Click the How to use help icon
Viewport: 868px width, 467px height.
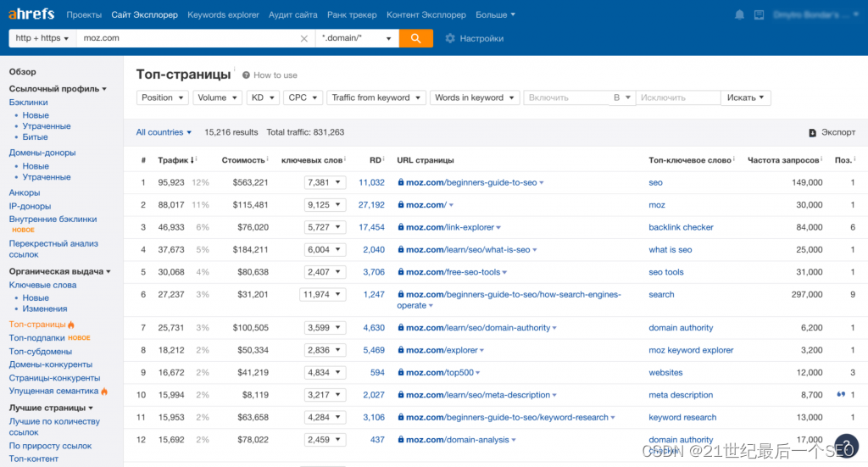[x=246, y=75]
